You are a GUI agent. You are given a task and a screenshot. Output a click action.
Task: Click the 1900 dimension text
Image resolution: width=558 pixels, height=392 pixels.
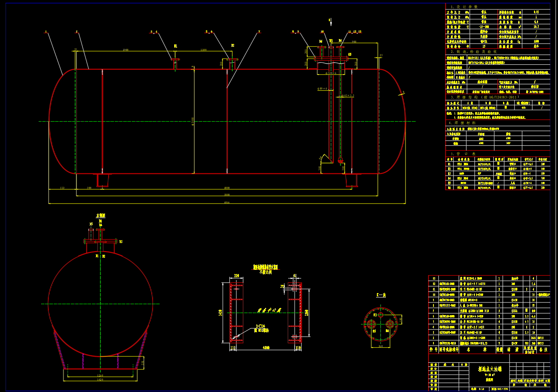pyautogui.click(x=125, y=50)
